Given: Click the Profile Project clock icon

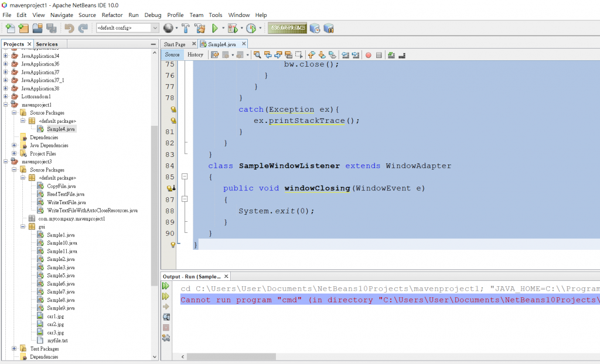Looking at the screenshot, I should (251, 28).
